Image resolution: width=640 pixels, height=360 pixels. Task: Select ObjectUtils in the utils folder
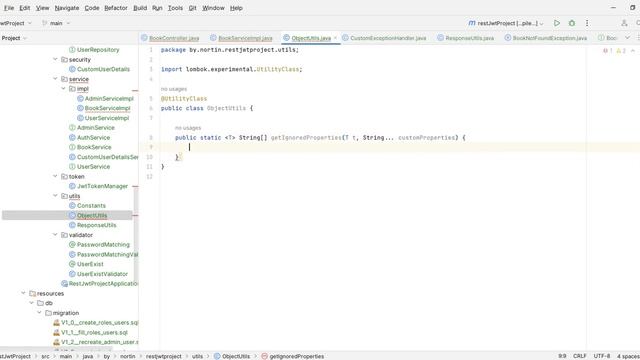pos(92,216)
